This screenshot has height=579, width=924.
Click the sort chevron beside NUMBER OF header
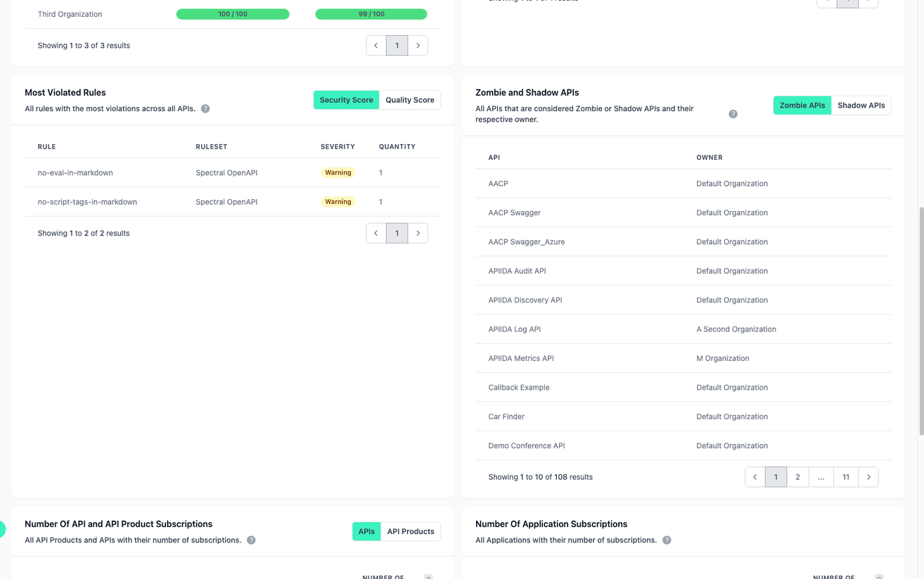pyautogui.click(x=428, y=577)
